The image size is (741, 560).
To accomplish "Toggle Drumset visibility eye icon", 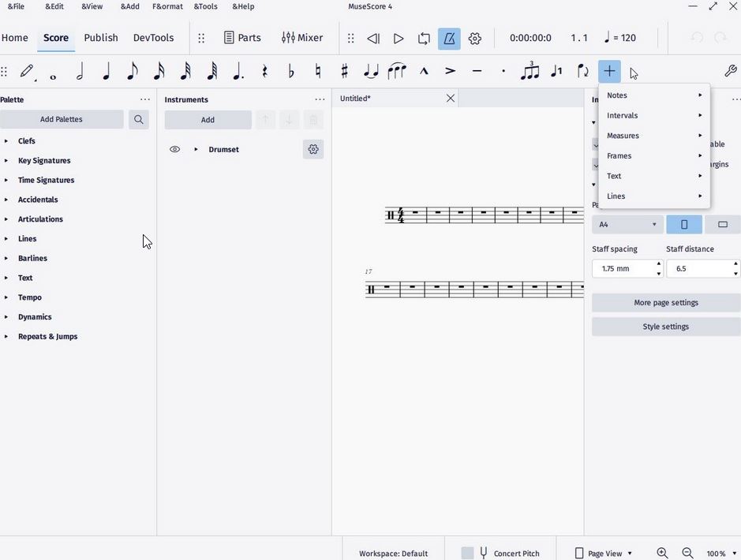I will 174,149.
